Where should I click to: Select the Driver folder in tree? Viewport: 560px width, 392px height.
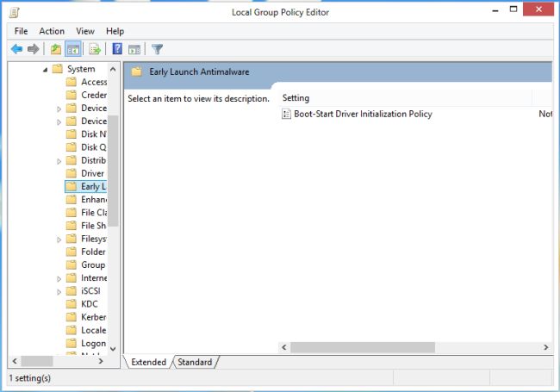(x=85, y=173)
